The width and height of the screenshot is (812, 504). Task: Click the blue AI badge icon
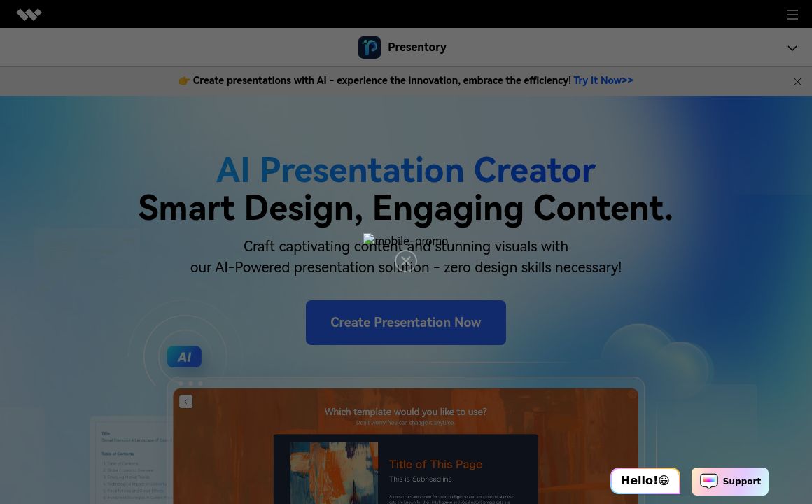[184, 357]
